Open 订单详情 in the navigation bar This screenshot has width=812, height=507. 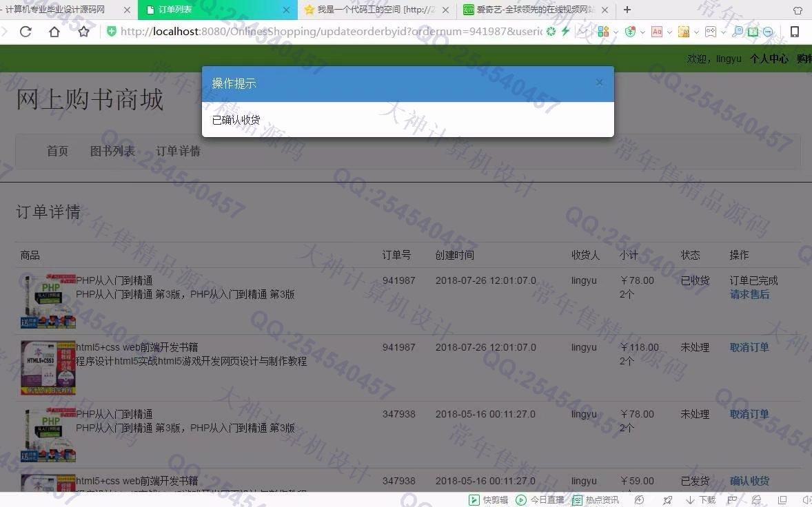178,151
